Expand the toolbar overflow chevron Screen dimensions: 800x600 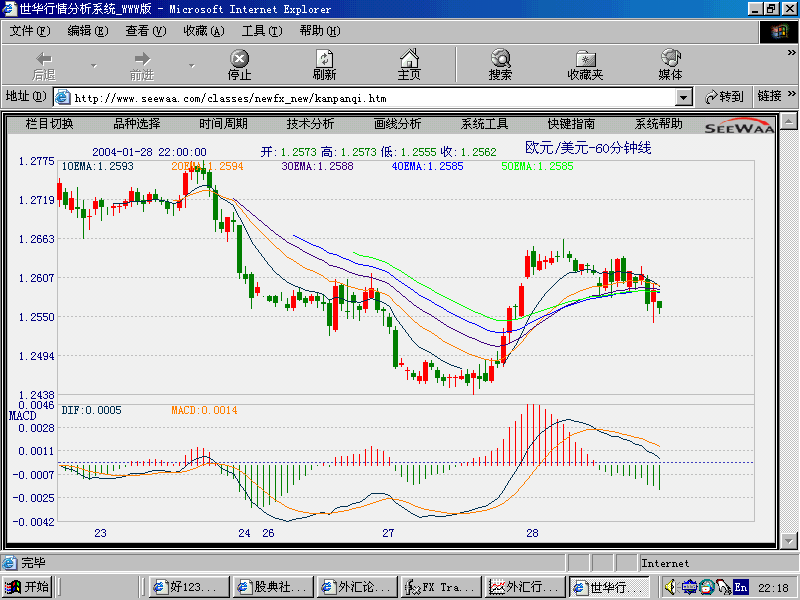coord(791,53)
